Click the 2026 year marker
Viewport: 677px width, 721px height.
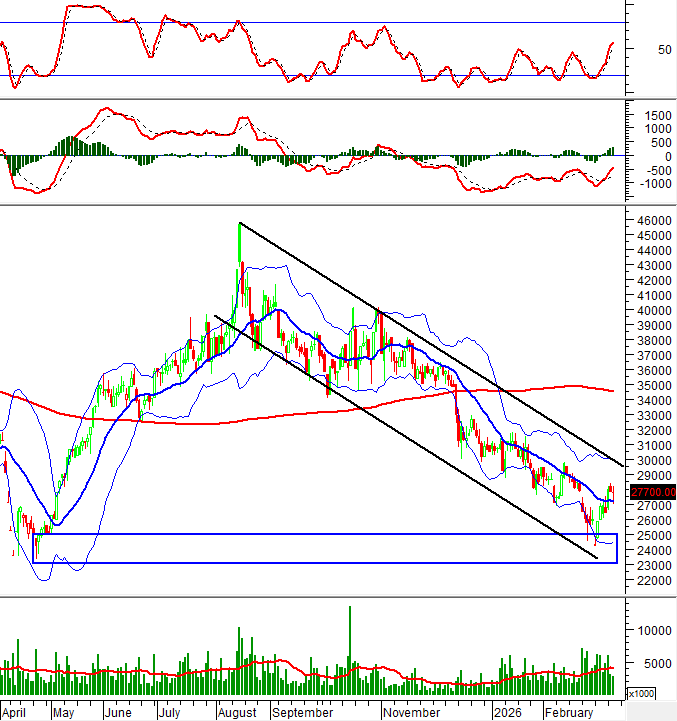[x=505, y=713]
